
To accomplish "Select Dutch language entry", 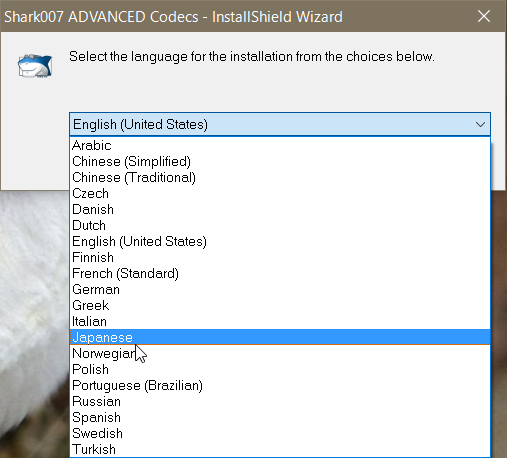I will [x=280, y=225].
